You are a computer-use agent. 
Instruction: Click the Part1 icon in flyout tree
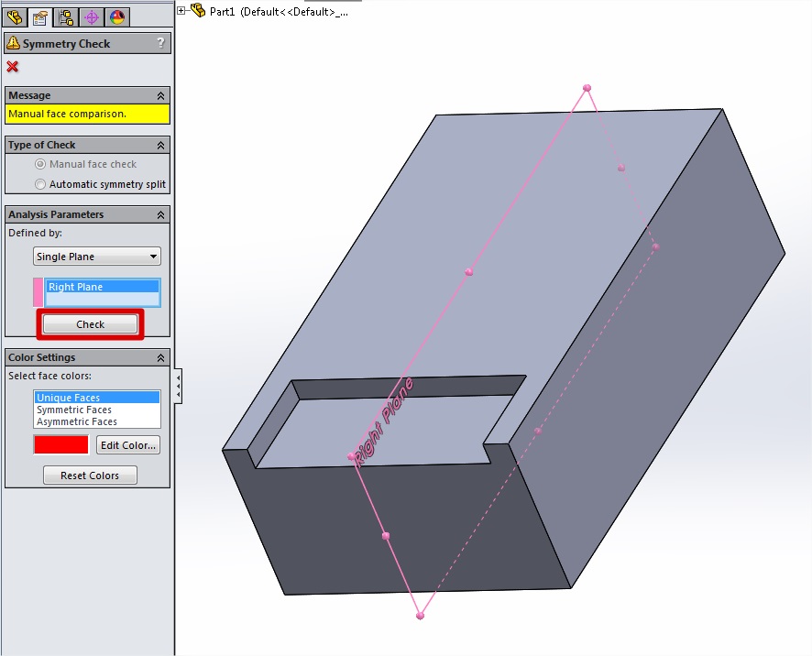click(x=197, y=11)
